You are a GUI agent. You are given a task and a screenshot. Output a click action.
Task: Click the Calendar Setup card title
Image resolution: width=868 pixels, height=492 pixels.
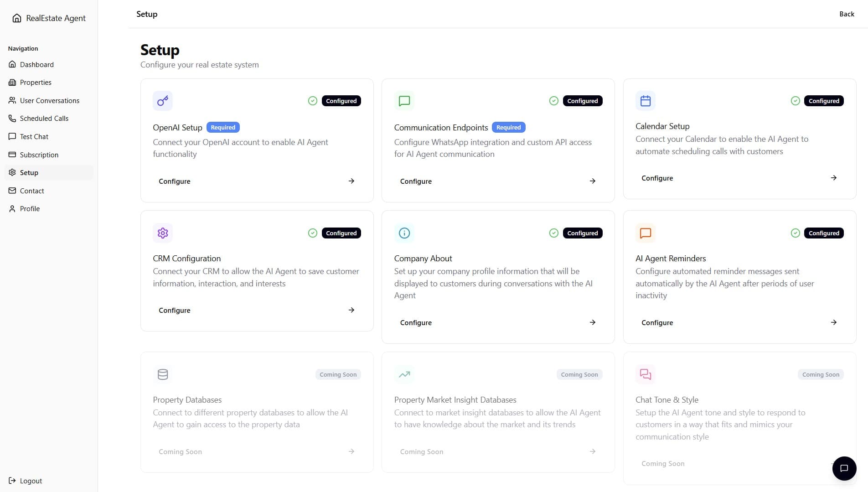662,126
